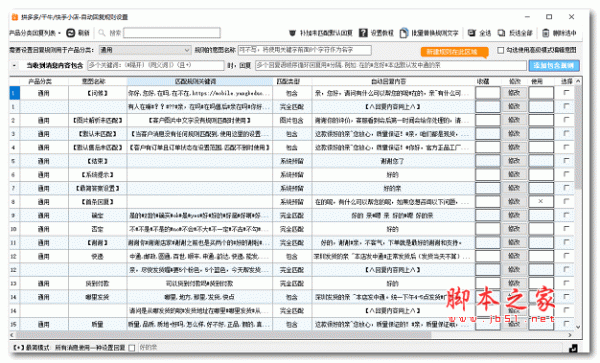The height and width of the screenshot is (363, 600).
Task: Click 修改 button in 否定 row
Action: (514, 229)
